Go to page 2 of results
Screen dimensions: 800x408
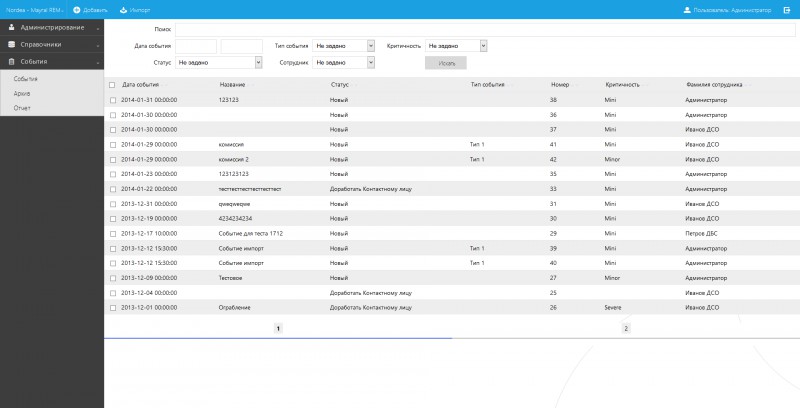coord(626,328)
